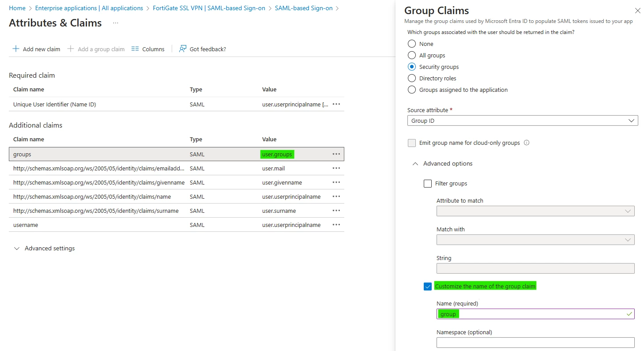Open ellipsis menu for the identity/claims/name row
This screenshot has height=351, width=644.
point(336,196)
